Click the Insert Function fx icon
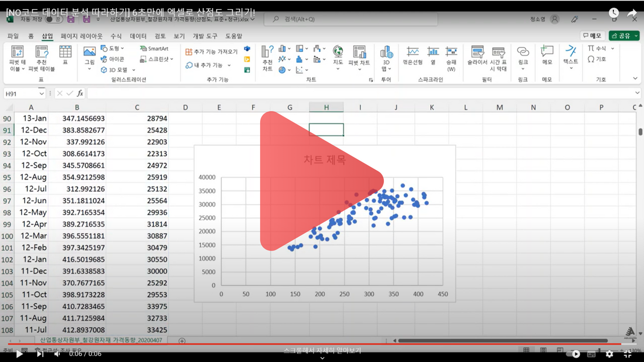 point(79,94)
